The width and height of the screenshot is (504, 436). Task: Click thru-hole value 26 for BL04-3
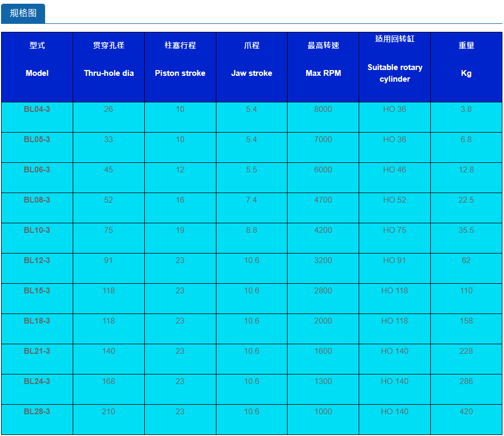tap(108, 109)
